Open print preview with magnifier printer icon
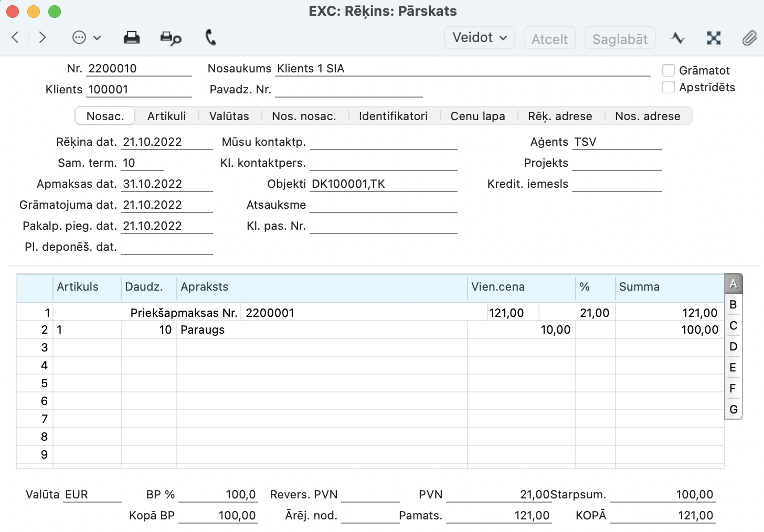 point(171,38)
